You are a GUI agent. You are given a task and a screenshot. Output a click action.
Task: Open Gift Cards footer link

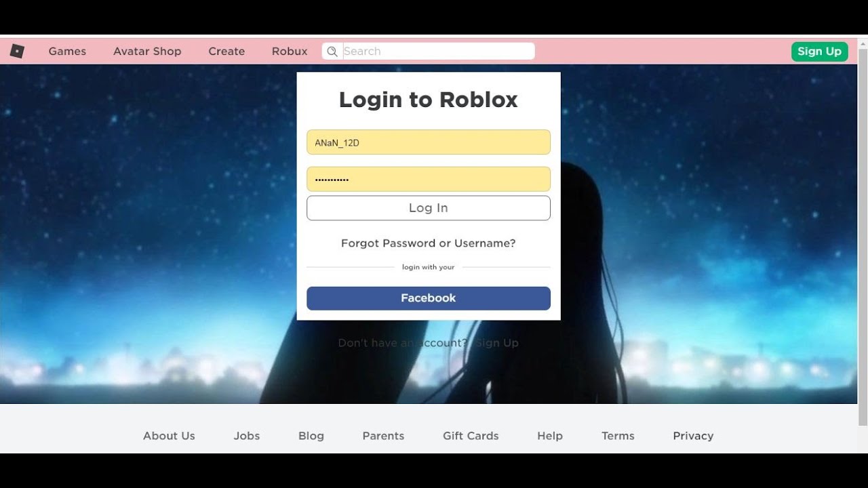(x=471, y=436)
